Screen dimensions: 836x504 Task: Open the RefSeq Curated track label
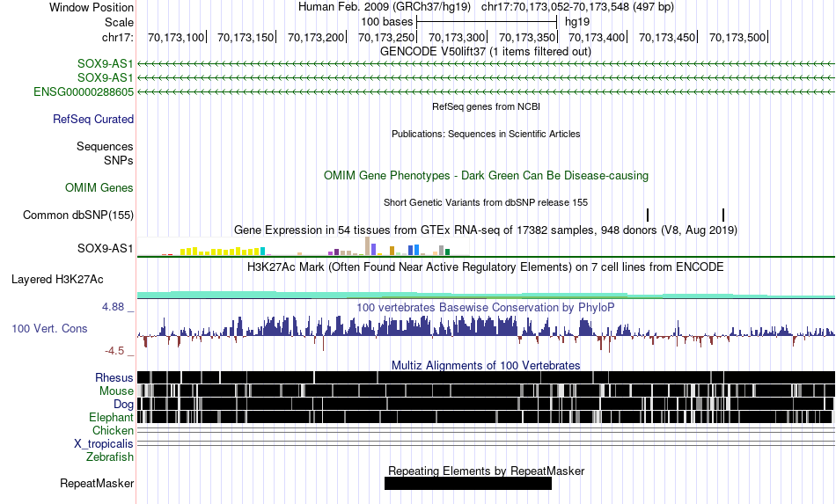(93, 120)
